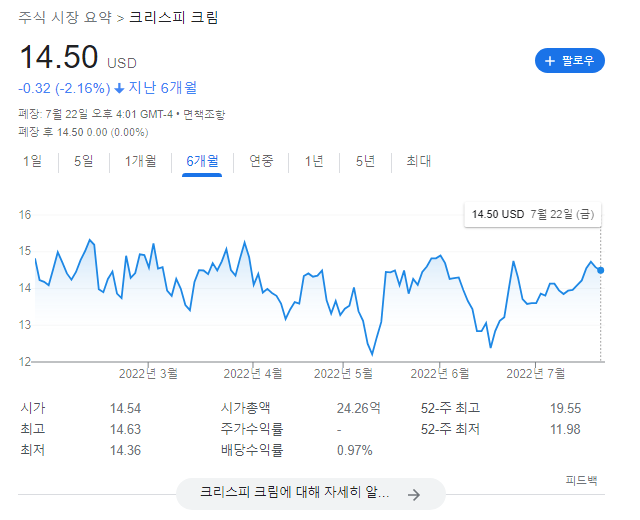Select the 6개월 tab

pos(202,161)
